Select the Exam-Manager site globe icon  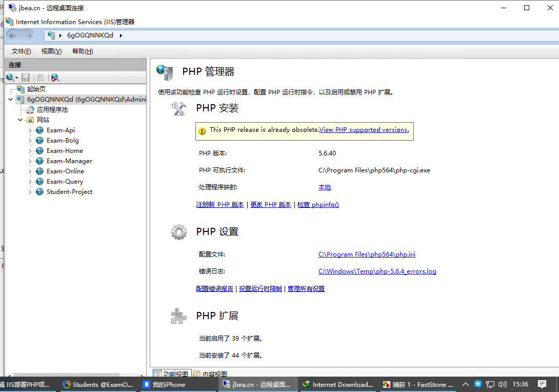tap(40, 161)
